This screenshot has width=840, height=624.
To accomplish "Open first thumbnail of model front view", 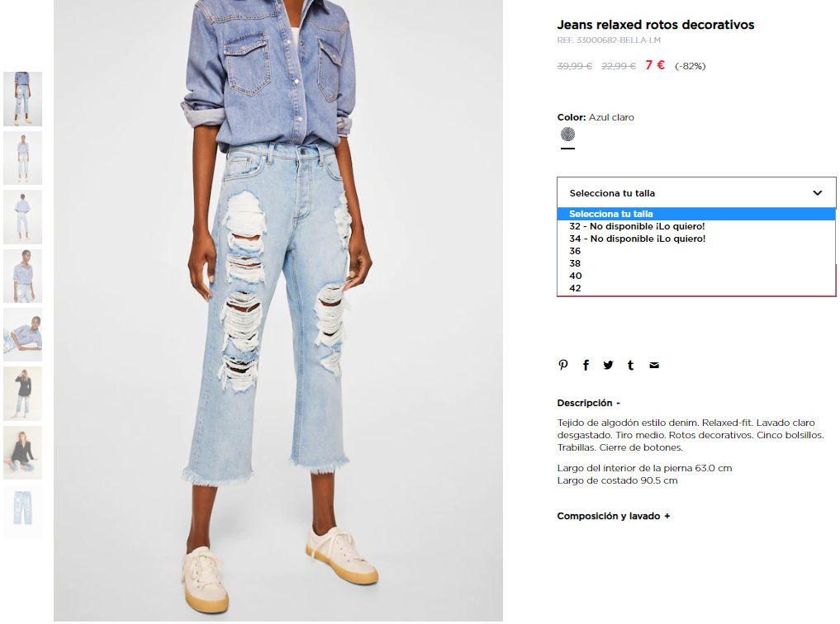I will point(22,99).
